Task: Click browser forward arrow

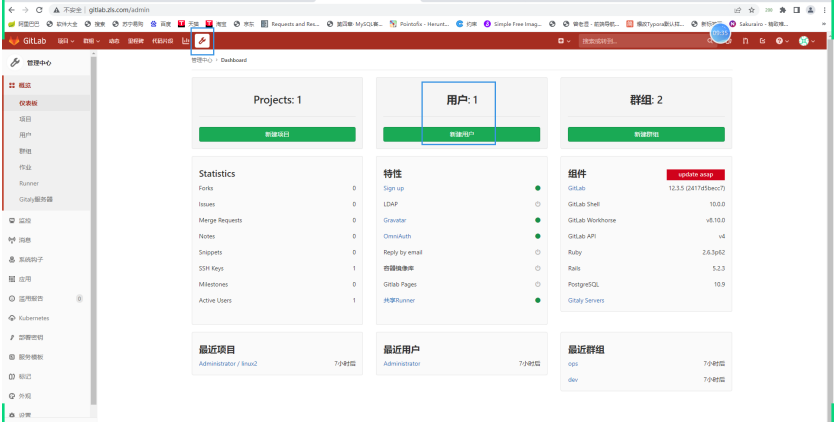Action: point(26,10)
